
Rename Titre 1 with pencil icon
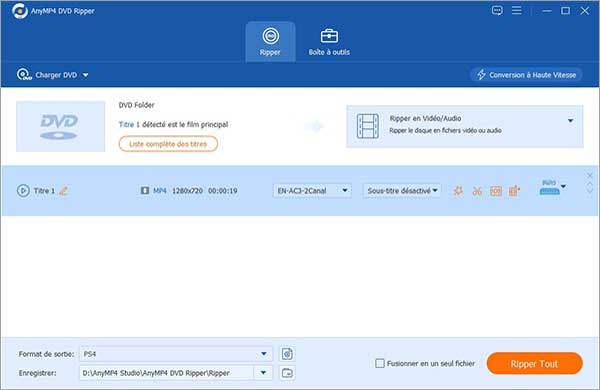[64, 191]
